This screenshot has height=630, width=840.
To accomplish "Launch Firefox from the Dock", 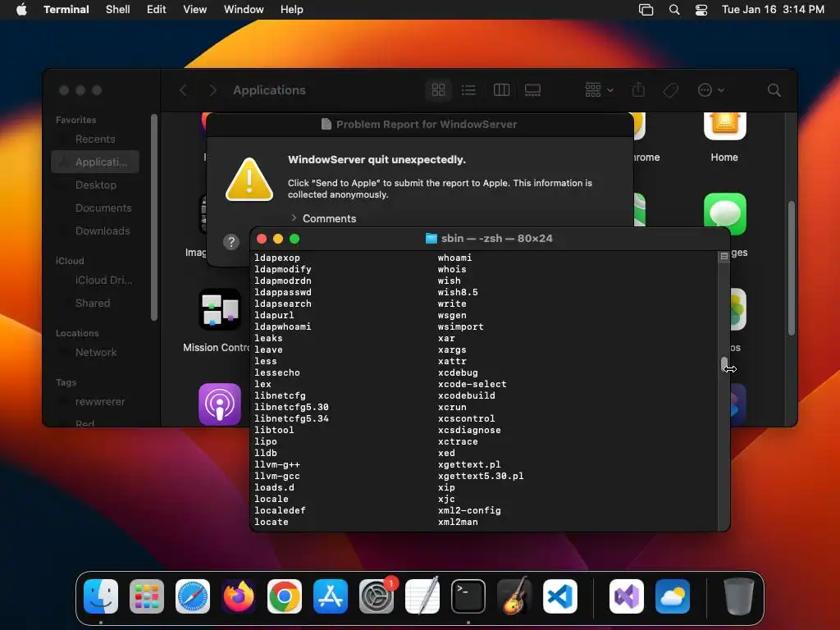I will 239,596.
